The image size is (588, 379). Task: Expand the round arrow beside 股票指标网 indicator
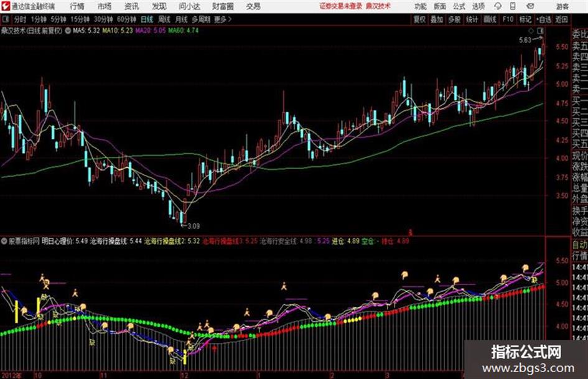point(4,241)
